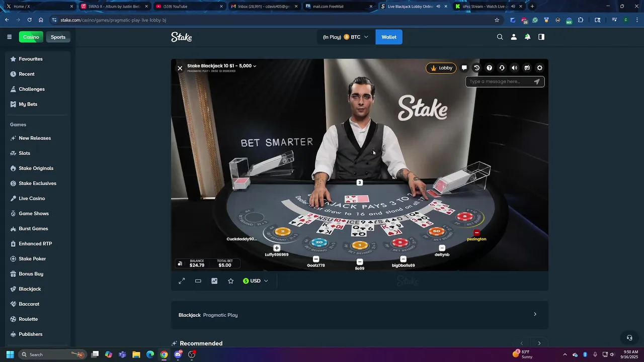
Task: Open the game history clock icon
Action: click(477, 68)
